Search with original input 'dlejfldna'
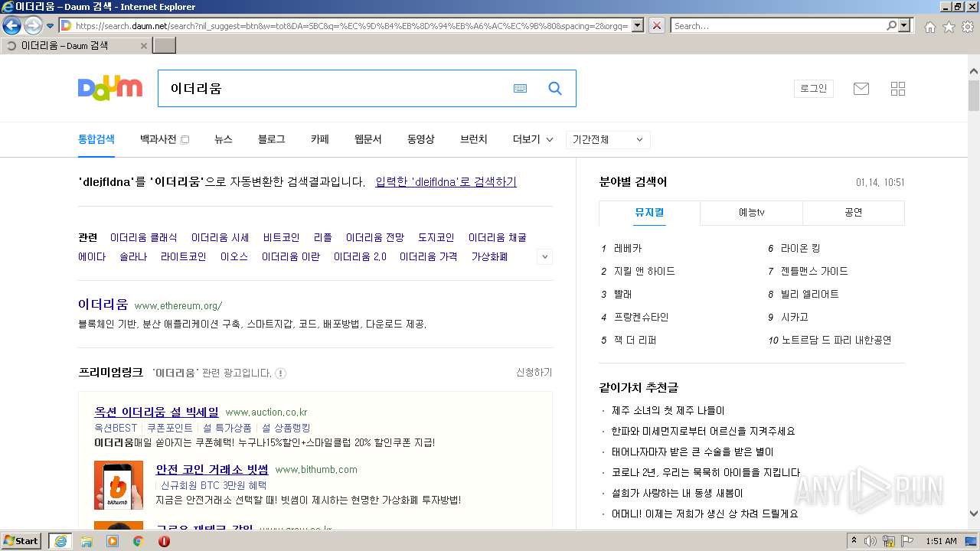This screenshot has height=551, width=980. pos(446,182)
